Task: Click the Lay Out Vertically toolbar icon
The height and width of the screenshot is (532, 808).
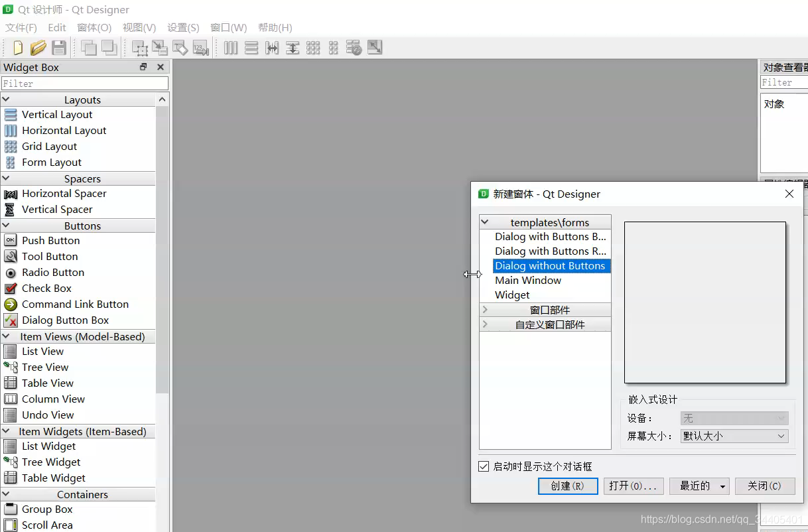Action: point(251,48)
